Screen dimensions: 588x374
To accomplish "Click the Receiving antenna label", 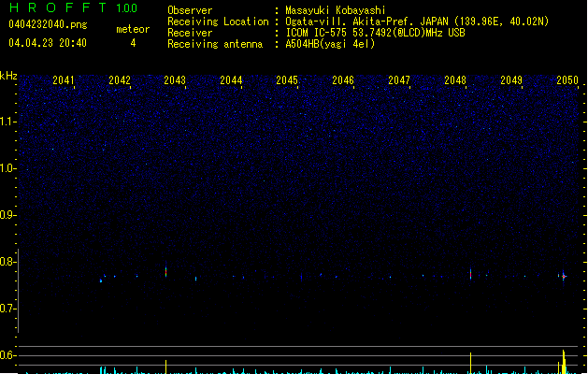I will click(x=215, y=44).
